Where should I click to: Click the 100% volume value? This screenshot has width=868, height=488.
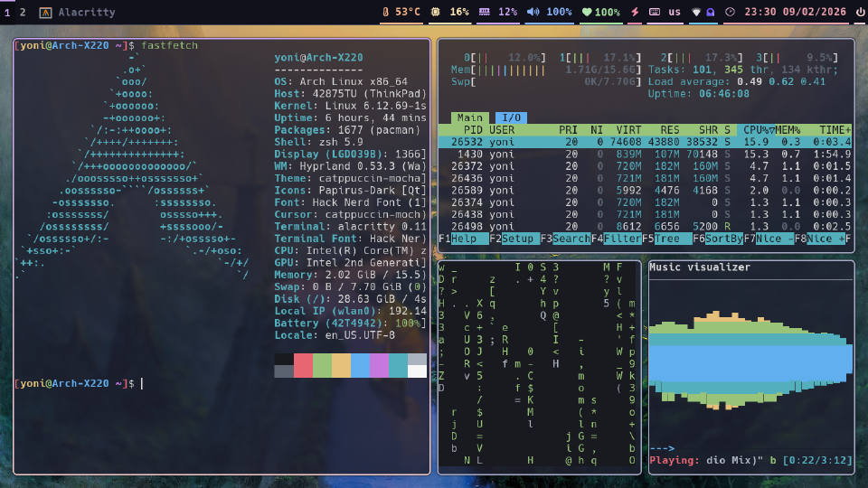[559, 12]
